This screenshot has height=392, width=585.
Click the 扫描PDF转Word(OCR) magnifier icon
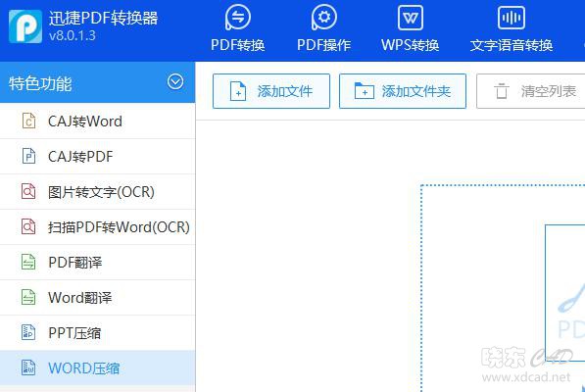pos(28,226)
